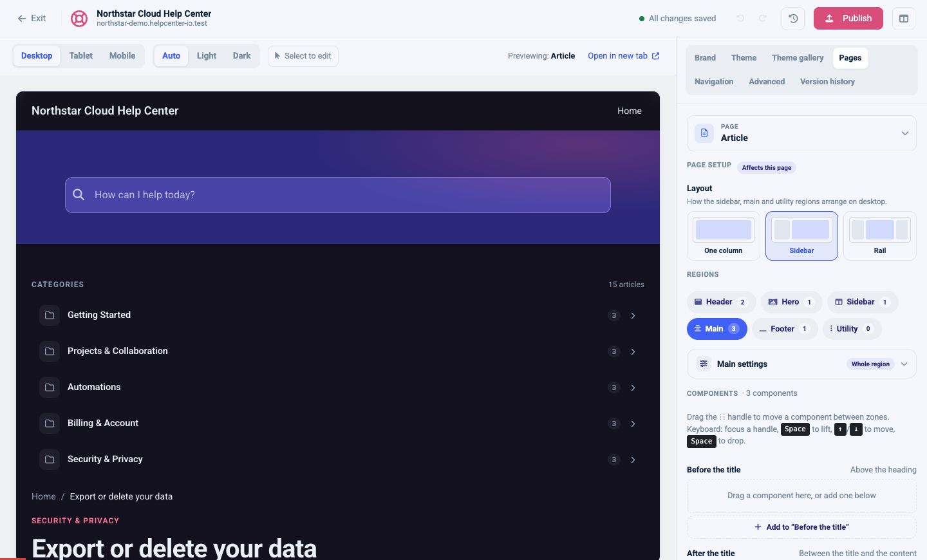The height and width of the screenshot is (560, 927).
Task: Click the Publish button
Action: click(848, 19)
